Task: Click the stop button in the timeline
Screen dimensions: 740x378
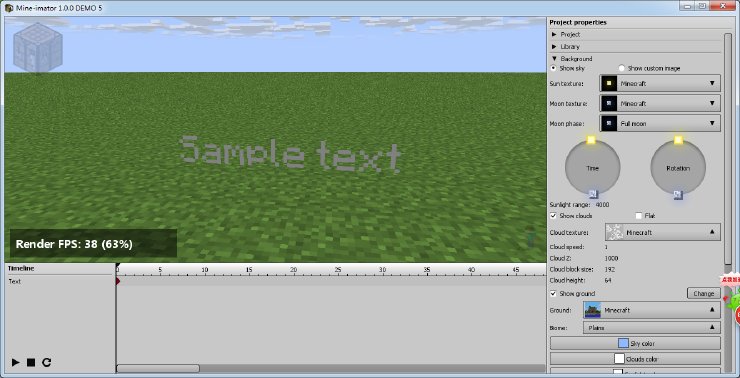Action: [x=31, y=362]
